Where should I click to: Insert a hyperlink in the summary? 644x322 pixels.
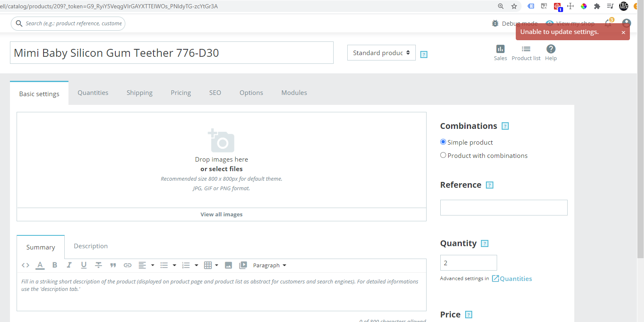pos(128,265)
